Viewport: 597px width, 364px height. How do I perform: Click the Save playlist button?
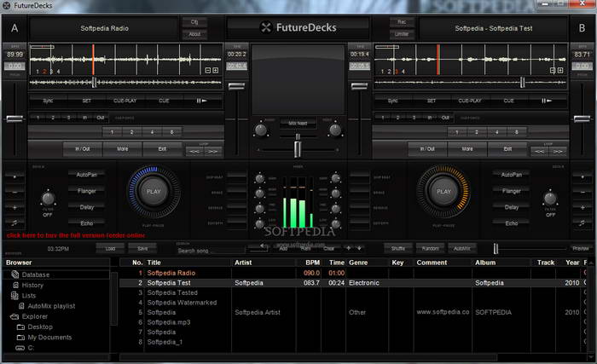(142, 248)
